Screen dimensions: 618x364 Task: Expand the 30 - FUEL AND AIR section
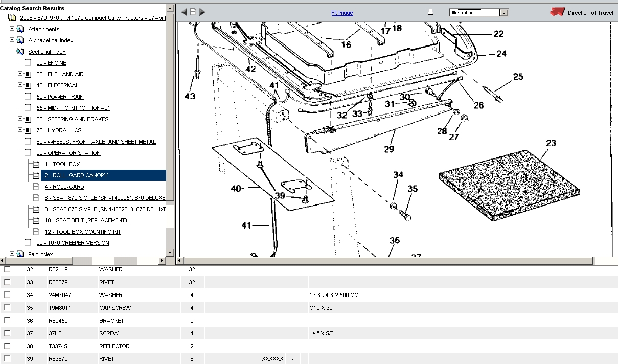[20, 74]
